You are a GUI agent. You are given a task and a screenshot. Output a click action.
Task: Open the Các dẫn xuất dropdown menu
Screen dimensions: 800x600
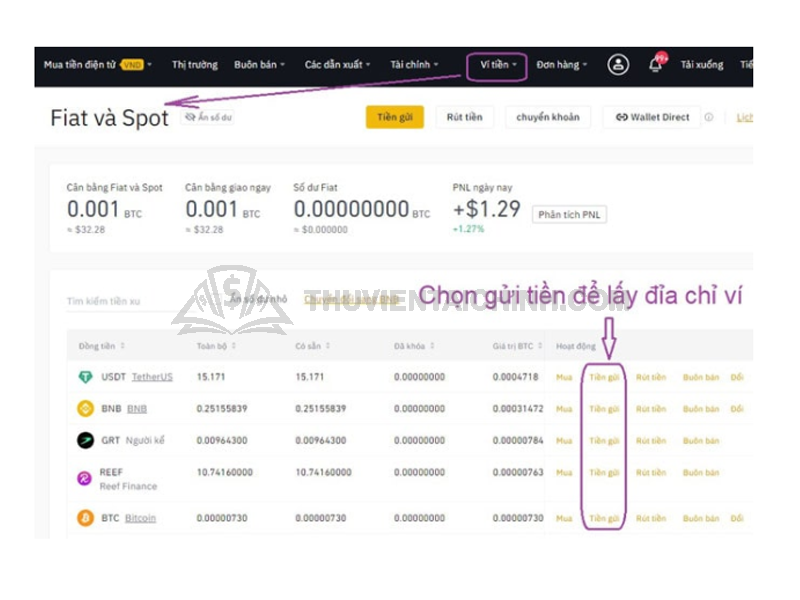[x=337, y=65]
